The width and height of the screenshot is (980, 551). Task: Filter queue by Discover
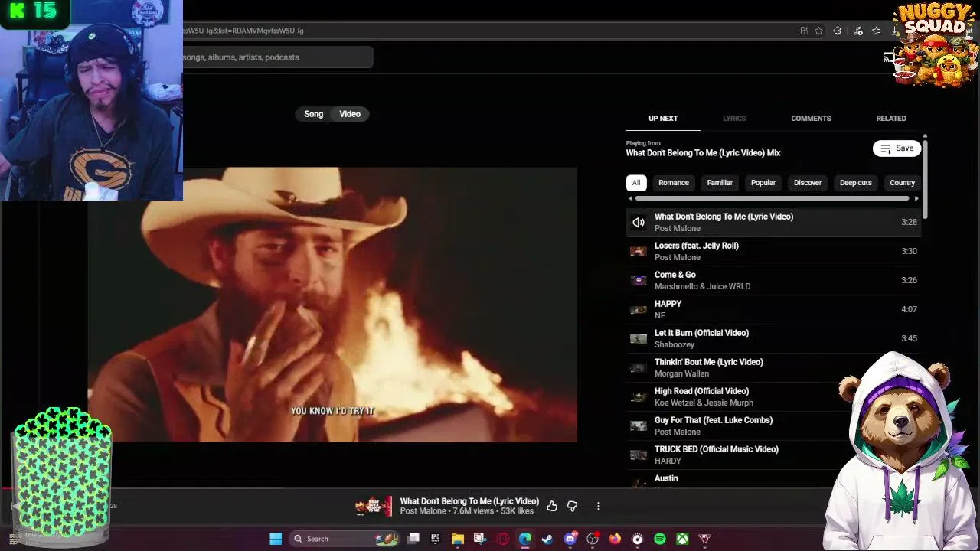[x=808, y=183]
